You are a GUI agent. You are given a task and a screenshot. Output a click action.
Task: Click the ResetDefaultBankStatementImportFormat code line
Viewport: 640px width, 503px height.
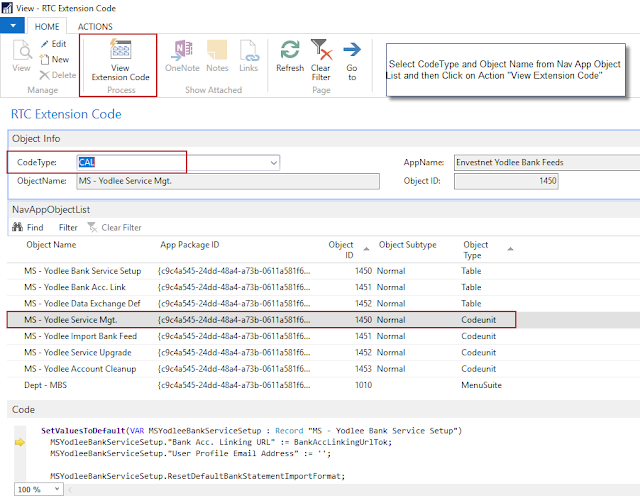(198, 476)
